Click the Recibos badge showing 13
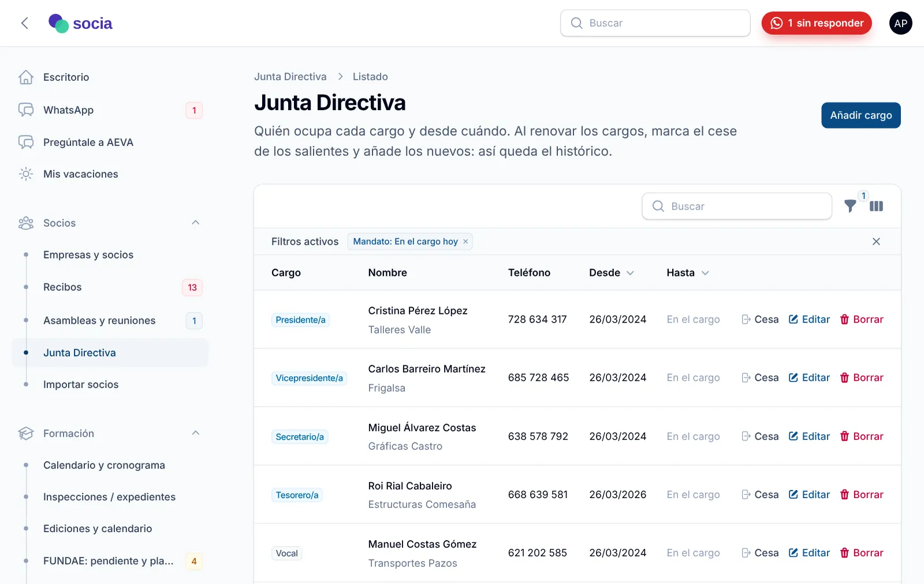 (x=192, y=287)
